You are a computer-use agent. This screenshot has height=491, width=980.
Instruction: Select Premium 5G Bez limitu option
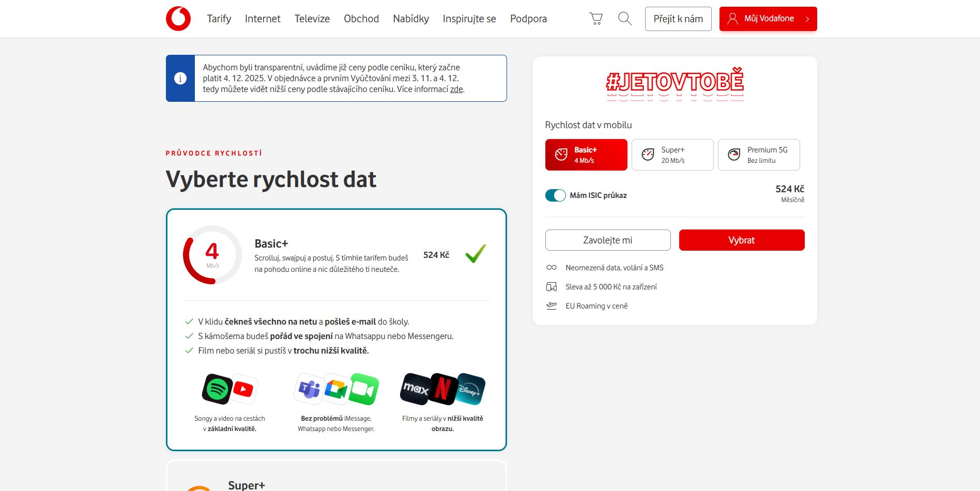coord(759,155)
